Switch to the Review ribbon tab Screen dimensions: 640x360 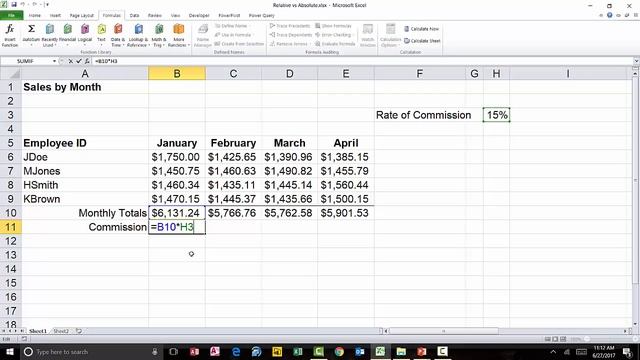click(x=155, y=16)
